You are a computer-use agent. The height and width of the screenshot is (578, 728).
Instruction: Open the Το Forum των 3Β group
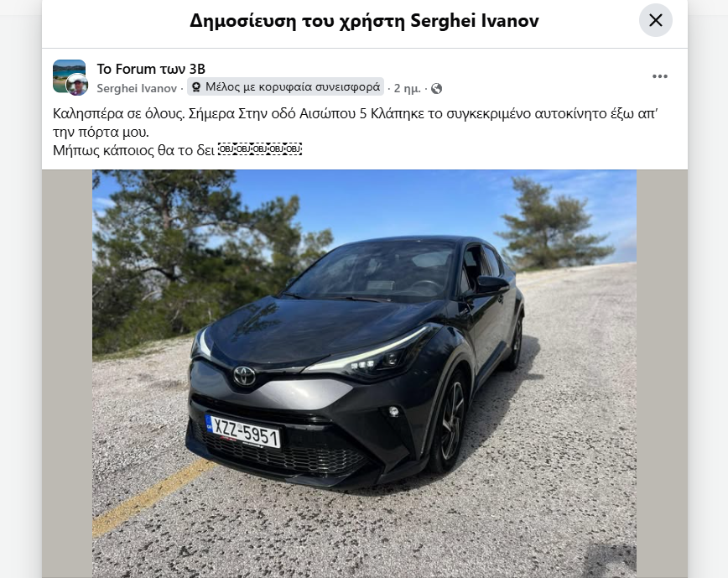coord(151,69)
